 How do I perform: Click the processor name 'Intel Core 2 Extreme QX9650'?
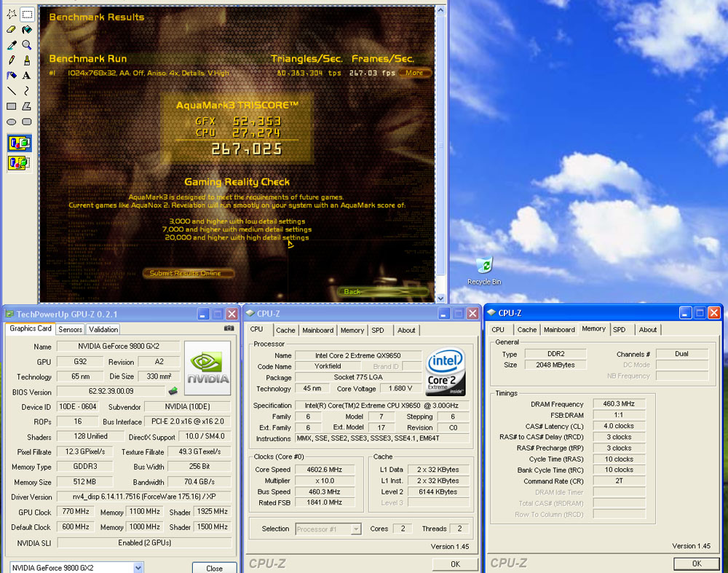[358, 355]
